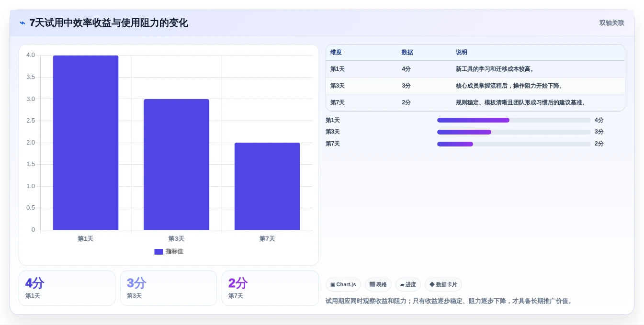Click the 4分 value beside progress bar
644x325 pixels.
click(599, 121)
